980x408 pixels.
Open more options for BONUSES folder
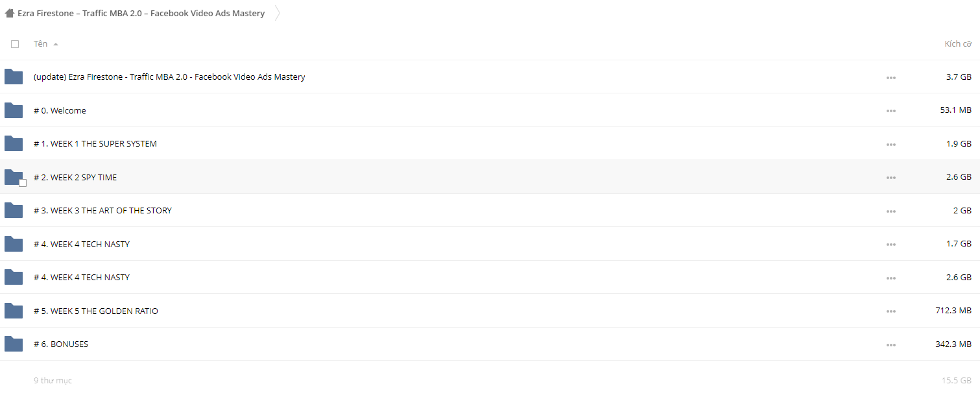[890, 344]
